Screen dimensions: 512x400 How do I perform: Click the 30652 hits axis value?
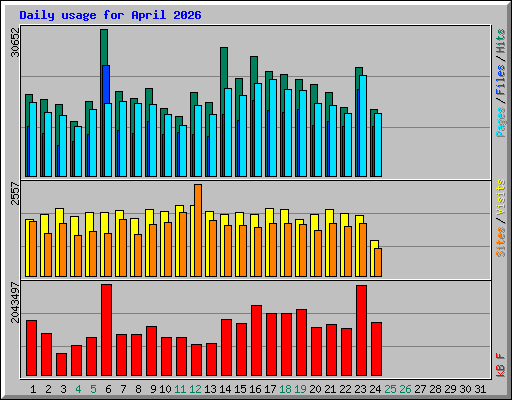tap(15, 42)
